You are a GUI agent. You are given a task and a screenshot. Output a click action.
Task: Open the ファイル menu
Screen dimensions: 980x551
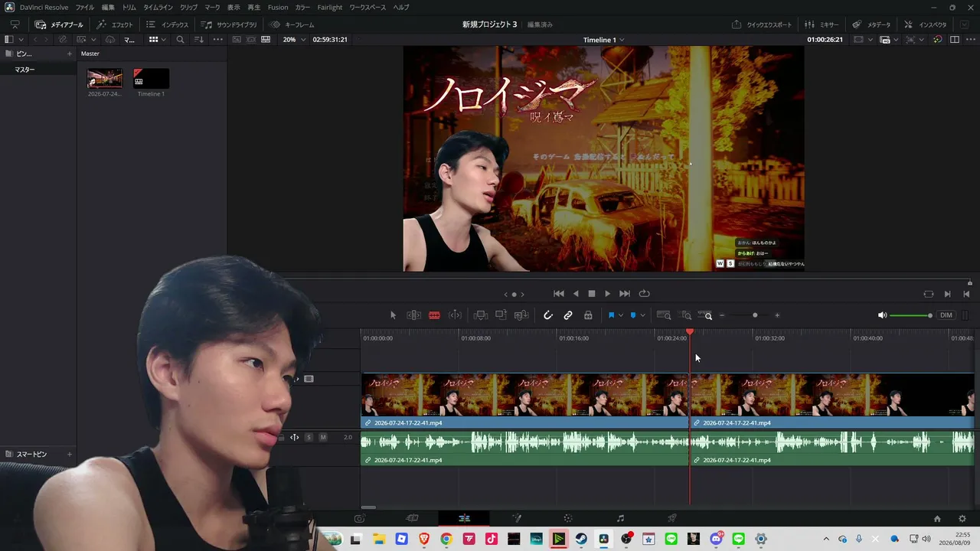pyautogui.click(x=85, y=7)
